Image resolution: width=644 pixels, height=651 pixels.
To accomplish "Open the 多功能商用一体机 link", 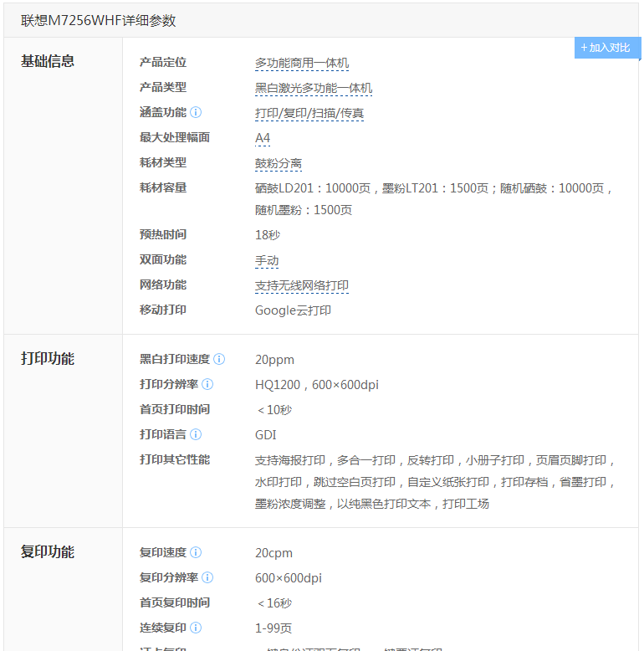I will pyautogui.click(x=302, y=63).
